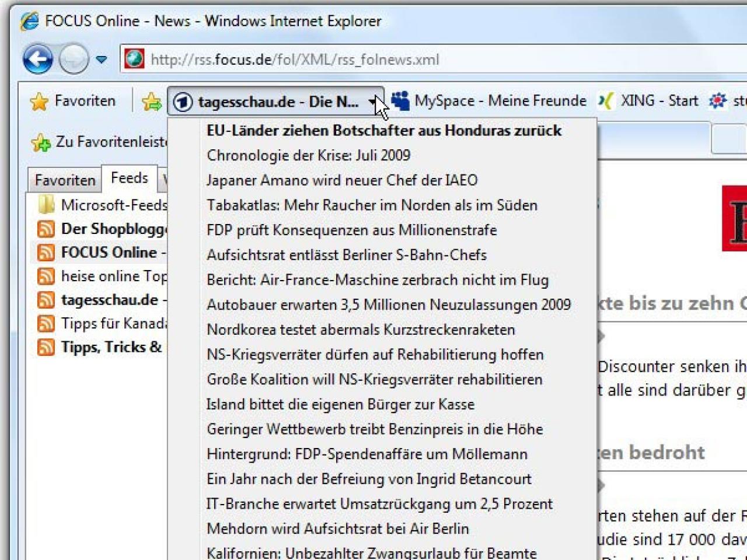The height and width of the screenshot is (560, 747).
Task: Select the heise online Top feed
Action: [102, 276]
